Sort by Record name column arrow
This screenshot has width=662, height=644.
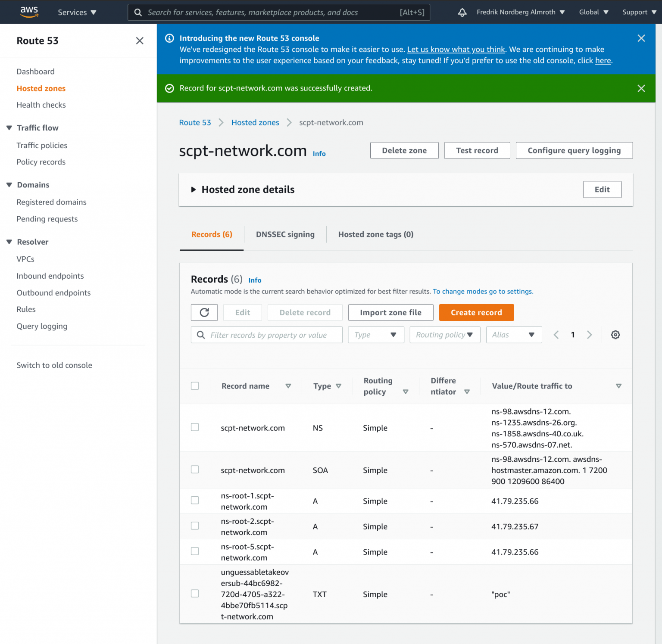point(288,386)
